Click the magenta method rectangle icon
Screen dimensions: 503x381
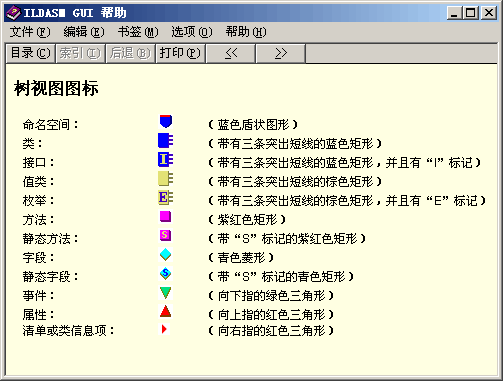tap(165, 216)
